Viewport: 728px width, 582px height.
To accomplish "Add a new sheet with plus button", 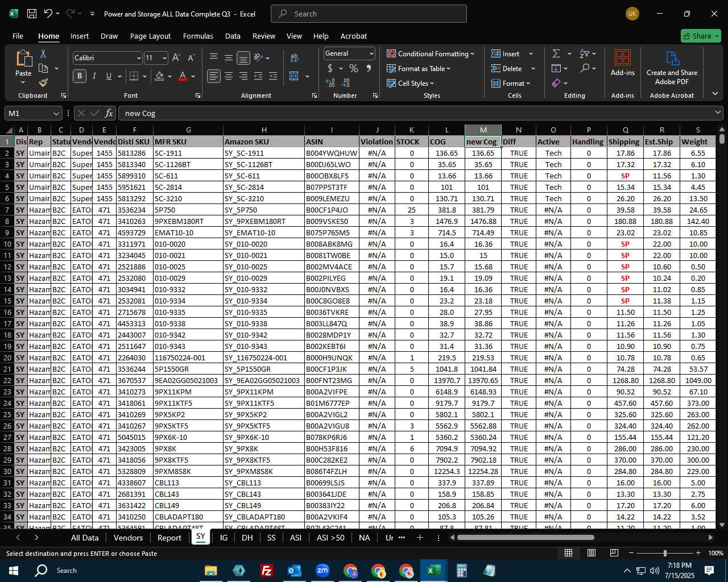I will [420, 538].
